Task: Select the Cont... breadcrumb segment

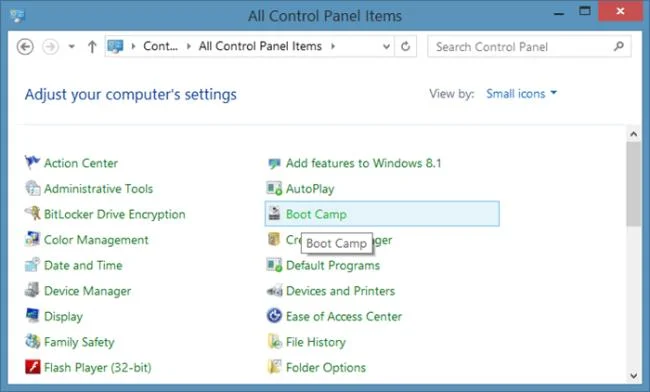Action: click(x=160, y=46)
